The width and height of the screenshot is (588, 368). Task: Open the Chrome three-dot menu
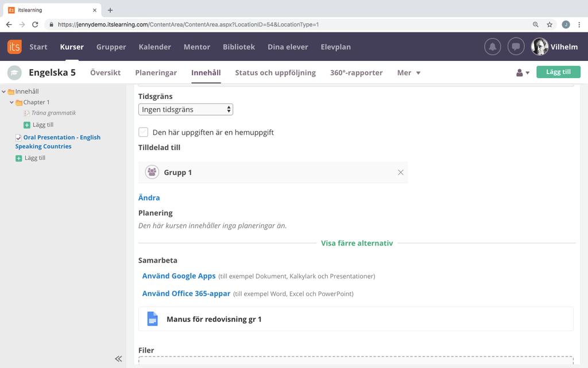(x=579, y=24)
